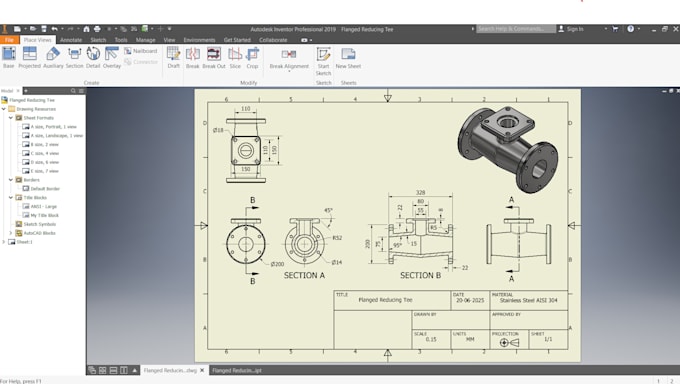Click the search icon in Model browser

[73, 91]
